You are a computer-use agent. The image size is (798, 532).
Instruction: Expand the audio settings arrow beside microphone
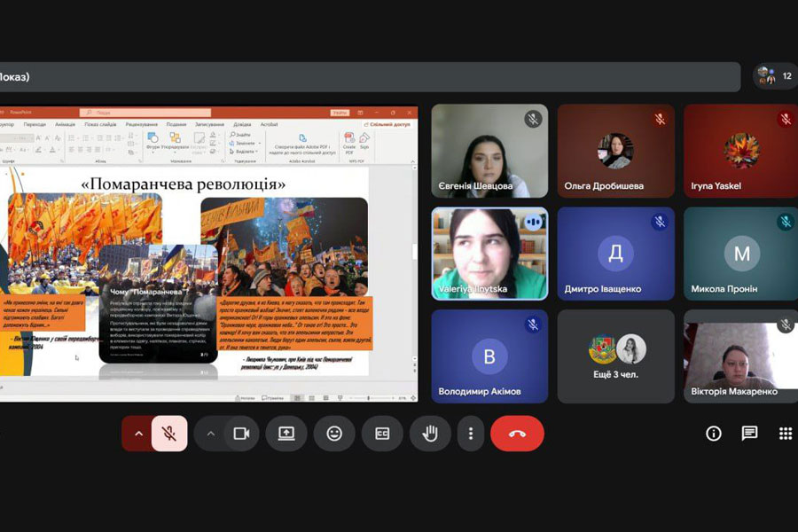point(137,434)
